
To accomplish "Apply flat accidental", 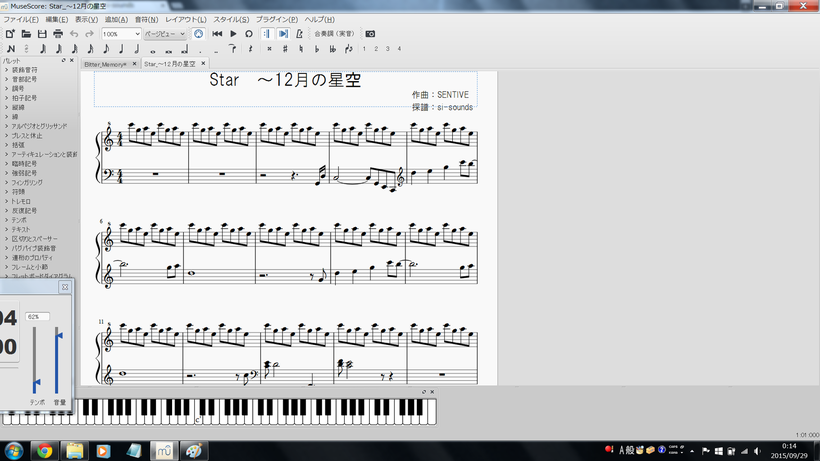I will [x=317, y=49].
